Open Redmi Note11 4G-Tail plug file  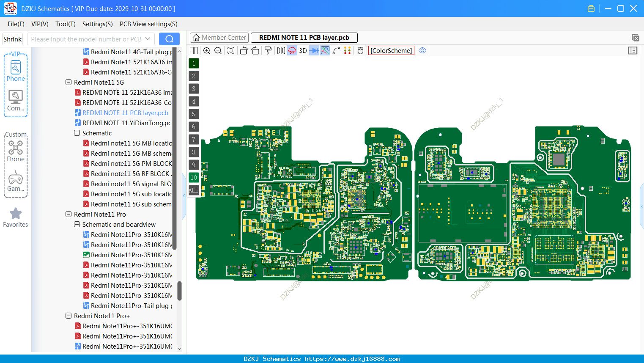127,52
